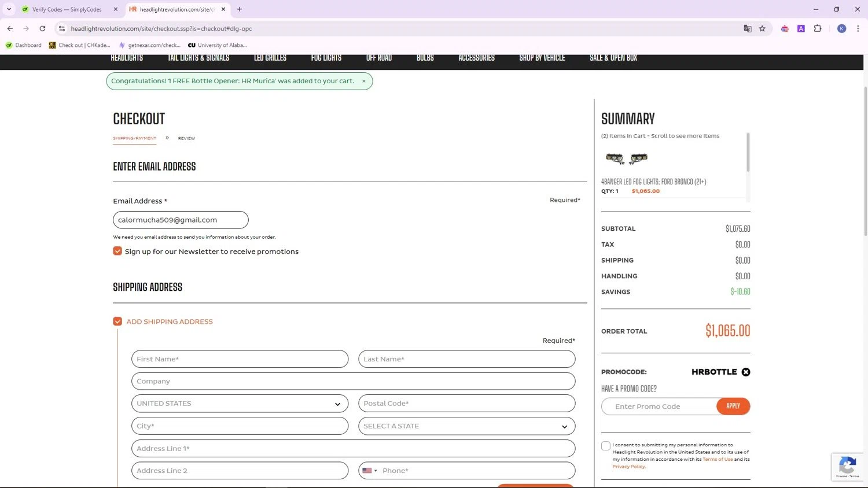
Task: Open the Tail Lights & Signals menu
Action: (198, 58)
